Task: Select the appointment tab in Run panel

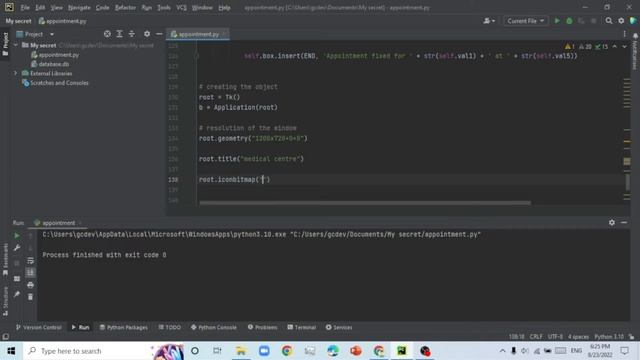Action: point(58,223)
